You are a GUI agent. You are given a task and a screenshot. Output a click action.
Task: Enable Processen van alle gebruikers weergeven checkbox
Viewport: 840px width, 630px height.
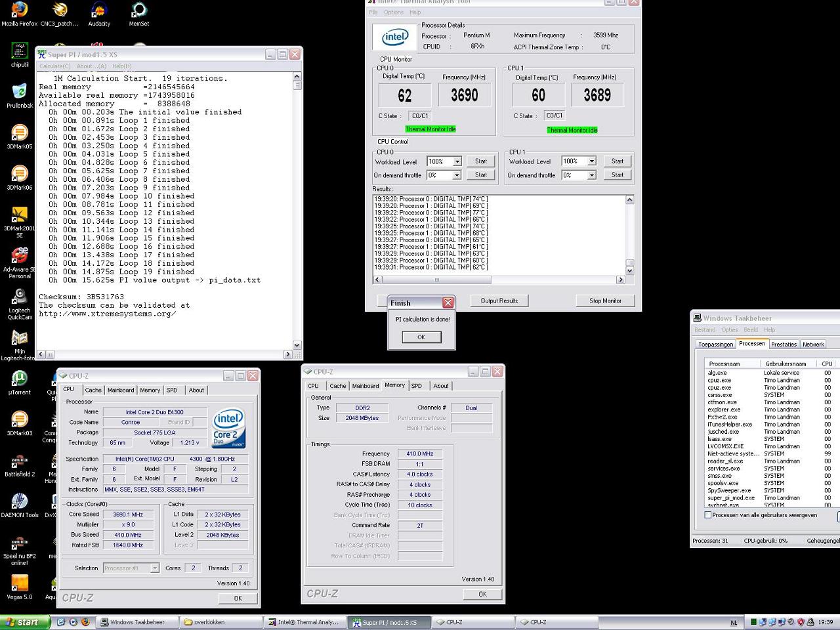click(708, 515)
